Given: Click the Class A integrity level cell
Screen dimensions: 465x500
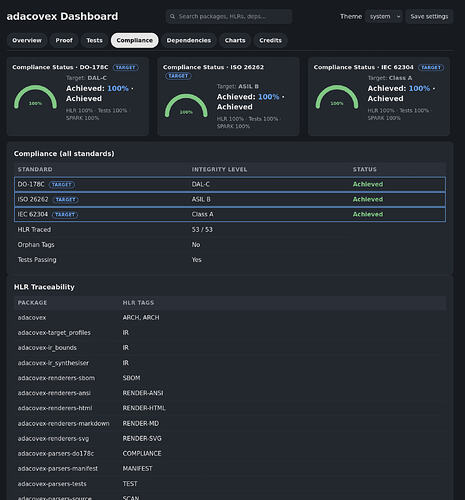Looking at the screenshot, I should (x=202, y=214).
